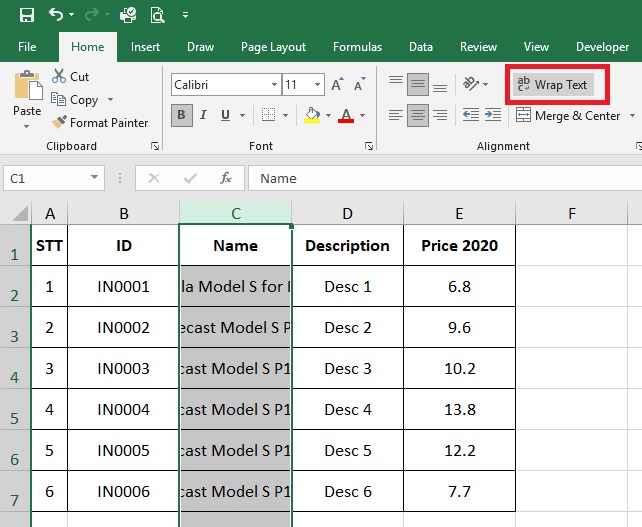Screen dimensions: 642x527
Task: Expand the Paste options arrow
Action: coord(27,127)
